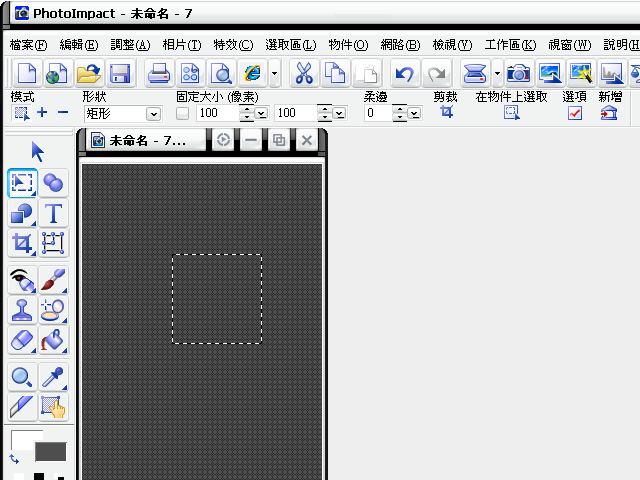The width and height of the screenshot is (640, 480).
Task: Click the white foreground color swatch
Action: coord(22,440)
